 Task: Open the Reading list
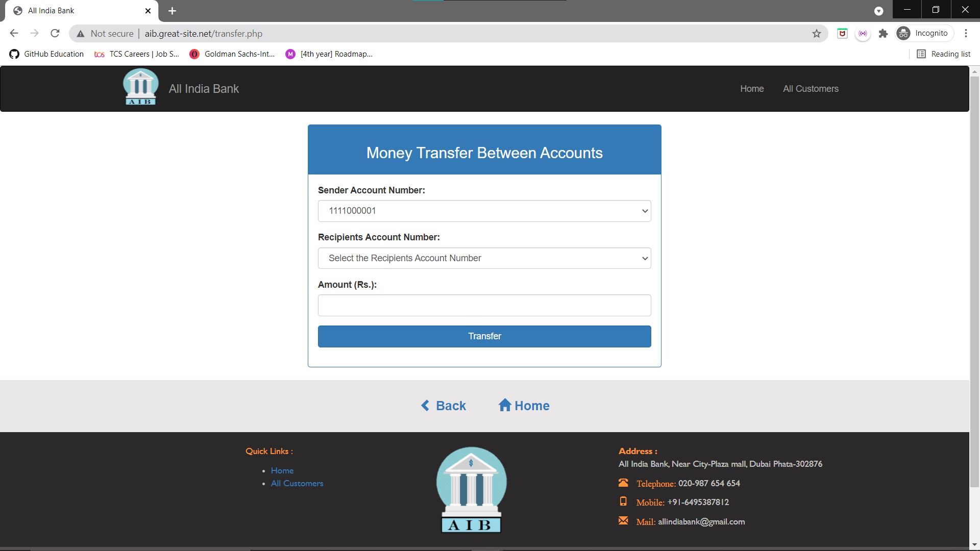coord(944,54)
